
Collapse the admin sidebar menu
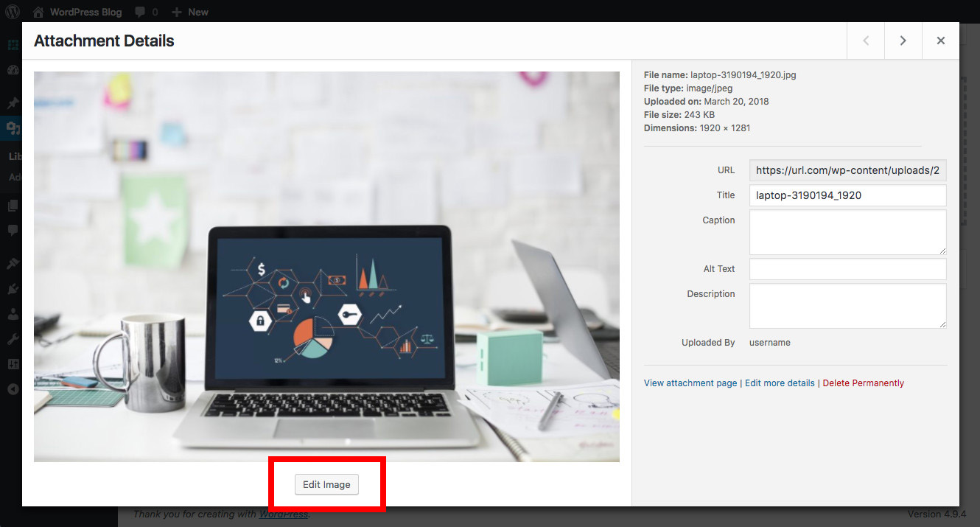pyautogui.click(x=13, y=389)
